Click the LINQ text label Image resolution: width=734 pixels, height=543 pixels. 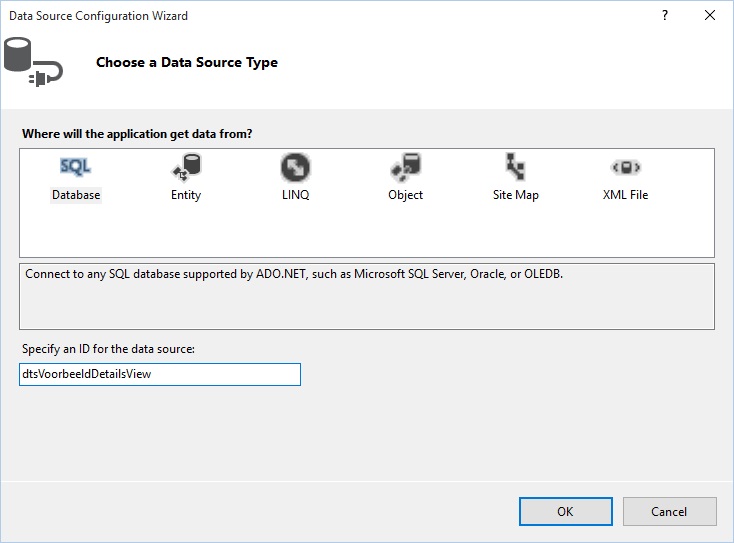295,195
